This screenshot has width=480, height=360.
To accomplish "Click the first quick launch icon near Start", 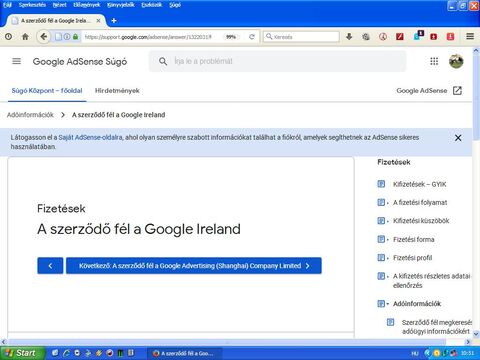I will click(55, 353).
